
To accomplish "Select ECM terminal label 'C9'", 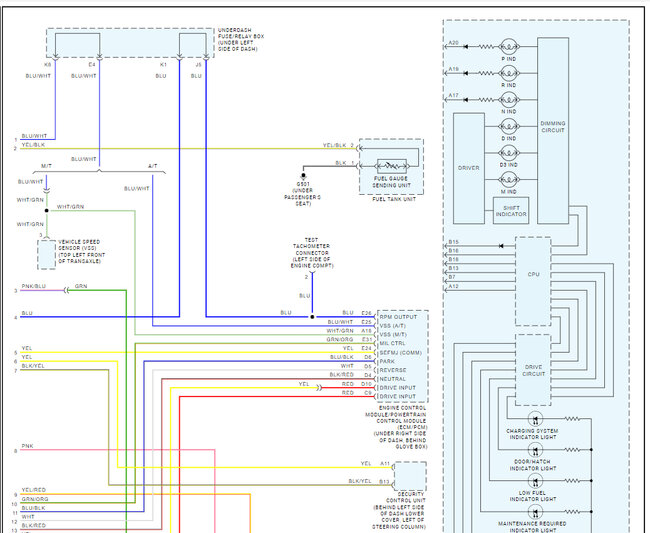I will [368, 392].
